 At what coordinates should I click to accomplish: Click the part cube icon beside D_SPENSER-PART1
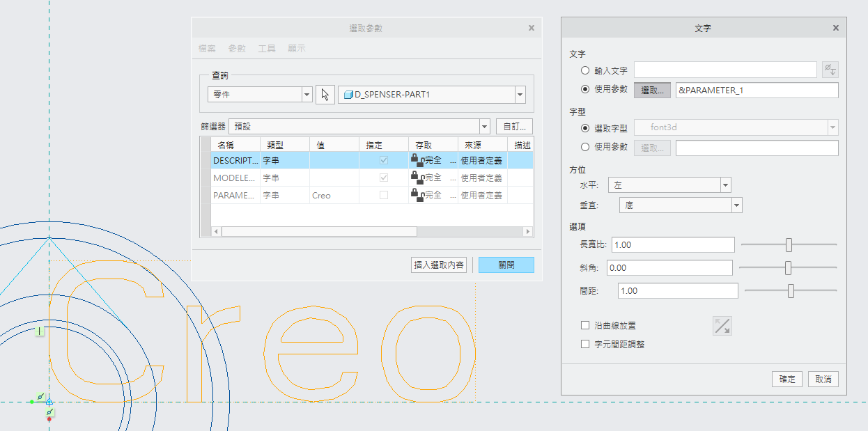tap(348, 95)
